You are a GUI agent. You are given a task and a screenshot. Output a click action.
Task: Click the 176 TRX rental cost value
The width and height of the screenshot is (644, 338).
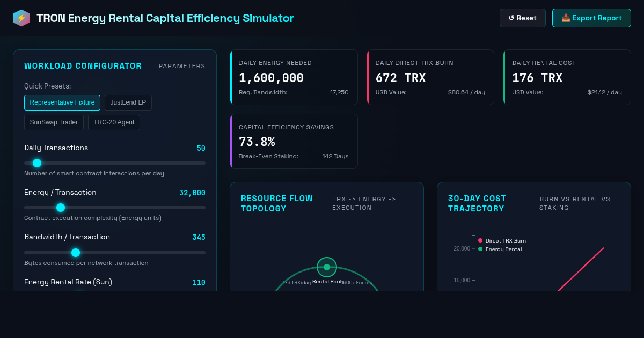click(x=537, y=78)
